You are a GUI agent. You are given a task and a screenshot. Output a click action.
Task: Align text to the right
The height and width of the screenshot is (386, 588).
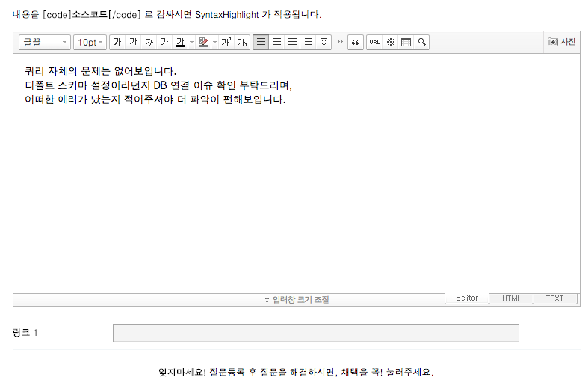292,42
